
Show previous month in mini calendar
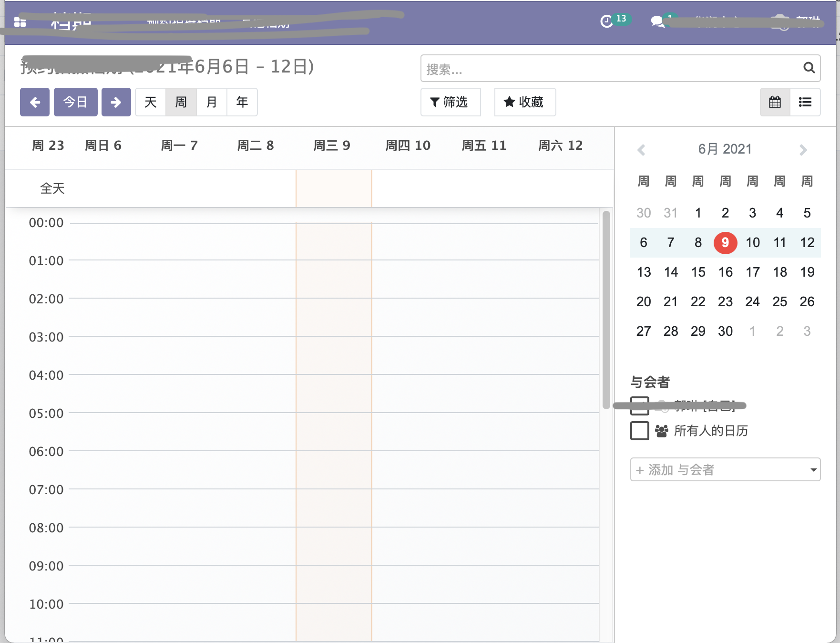(x=642, y=150)
